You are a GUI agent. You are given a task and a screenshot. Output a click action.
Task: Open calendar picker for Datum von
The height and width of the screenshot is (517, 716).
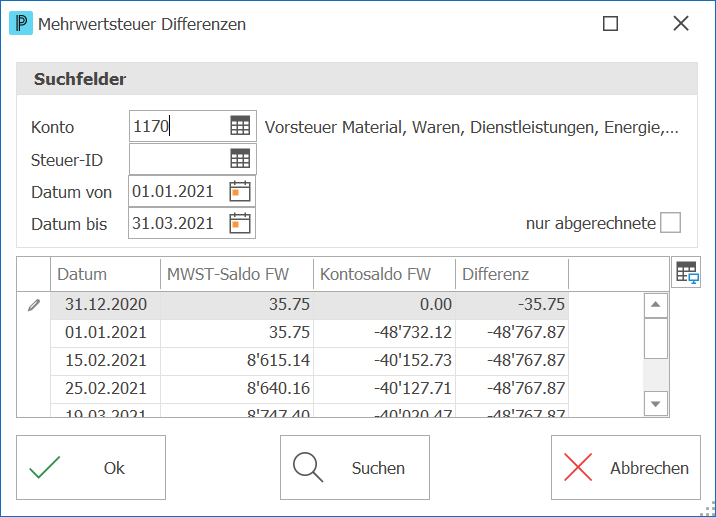240,191
